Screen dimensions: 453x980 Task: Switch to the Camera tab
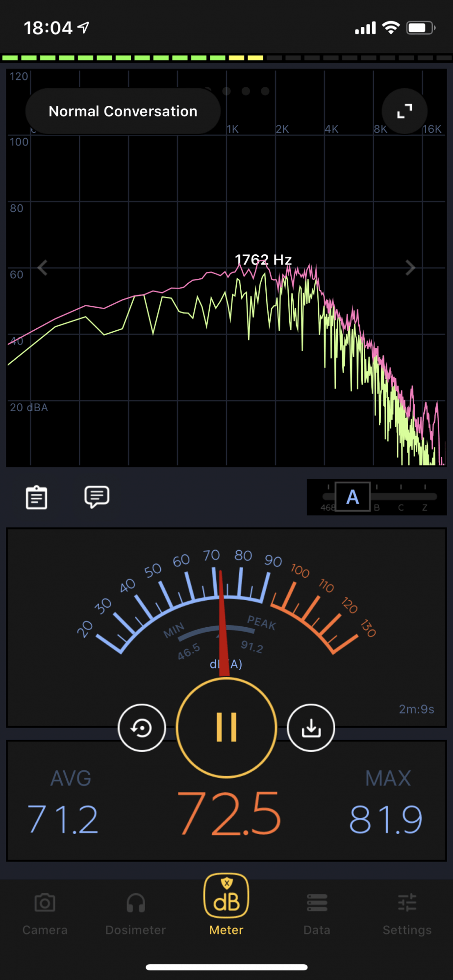(45, 914)
